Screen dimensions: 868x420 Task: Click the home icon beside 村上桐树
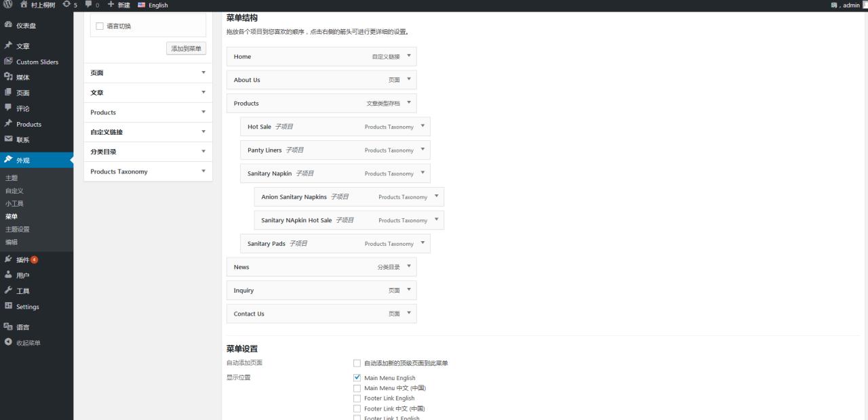tap(24, 5)
